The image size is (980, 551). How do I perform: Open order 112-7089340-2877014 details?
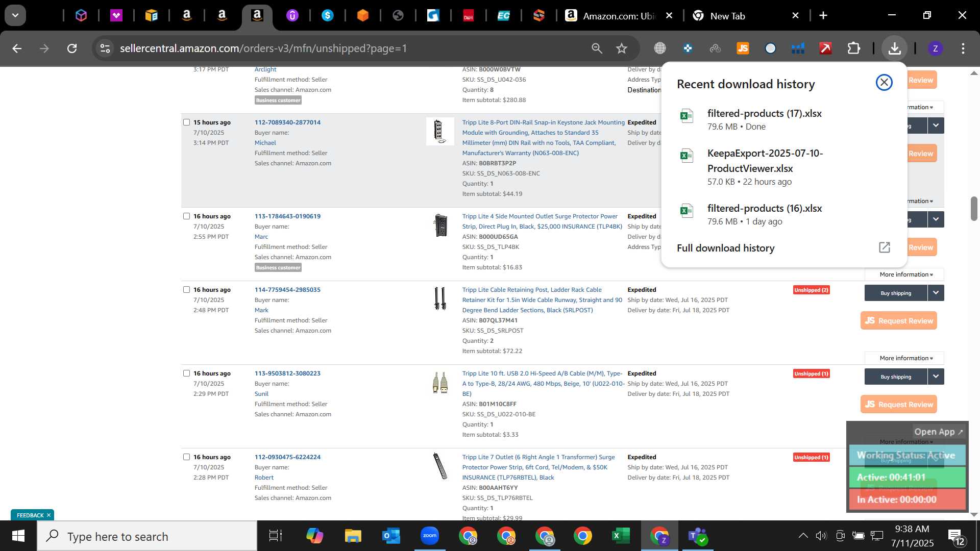pos(287,122)
